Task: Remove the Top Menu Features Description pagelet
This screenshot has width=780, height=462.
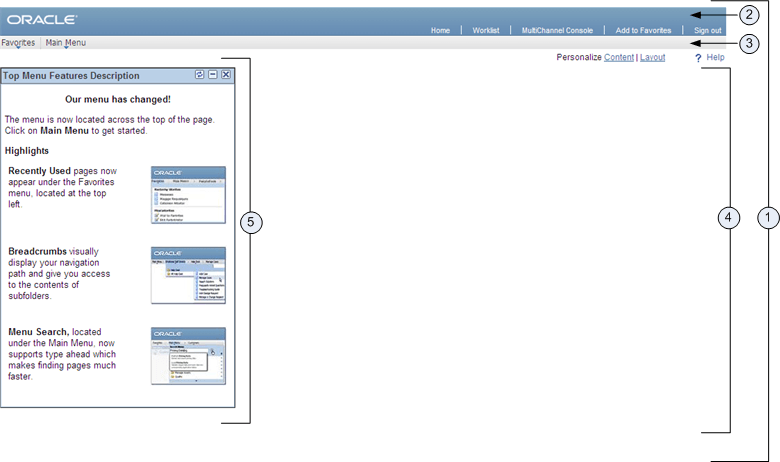Action: 226,75
